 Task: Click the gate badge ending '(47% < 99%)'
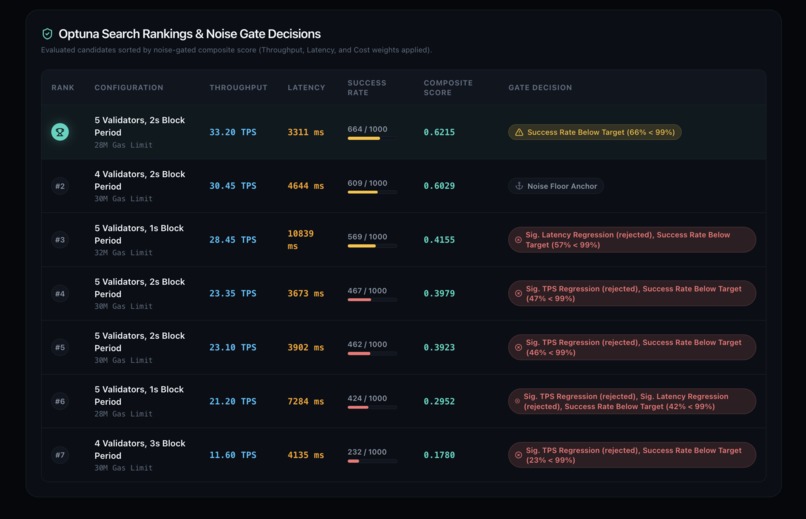[x=632, y=293]
